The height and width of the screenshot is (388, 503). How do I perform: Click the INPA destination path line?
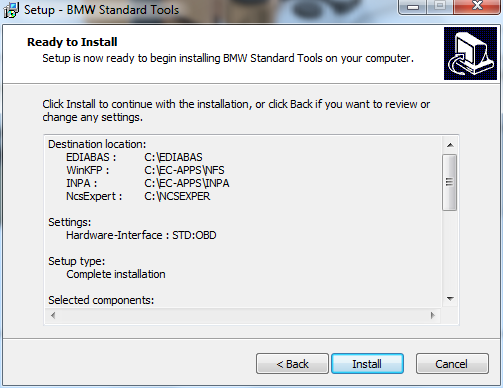(x=148, y=183)
